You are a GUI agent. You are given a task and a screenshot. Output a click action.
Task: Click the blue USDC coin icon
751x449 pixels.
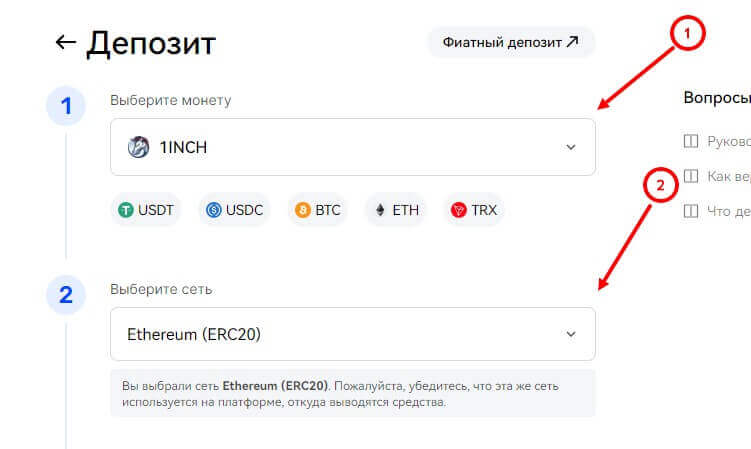pos(213,210)
